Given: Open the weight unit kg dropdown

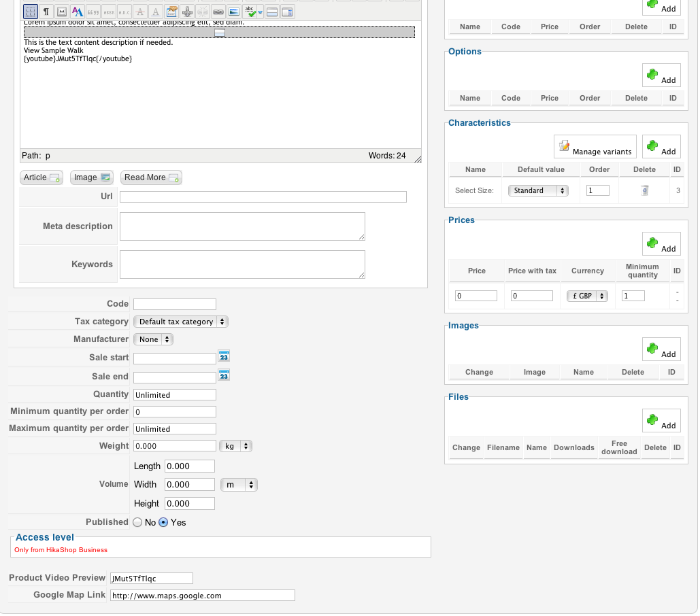Looking at the screenshot, I should 235,447.
